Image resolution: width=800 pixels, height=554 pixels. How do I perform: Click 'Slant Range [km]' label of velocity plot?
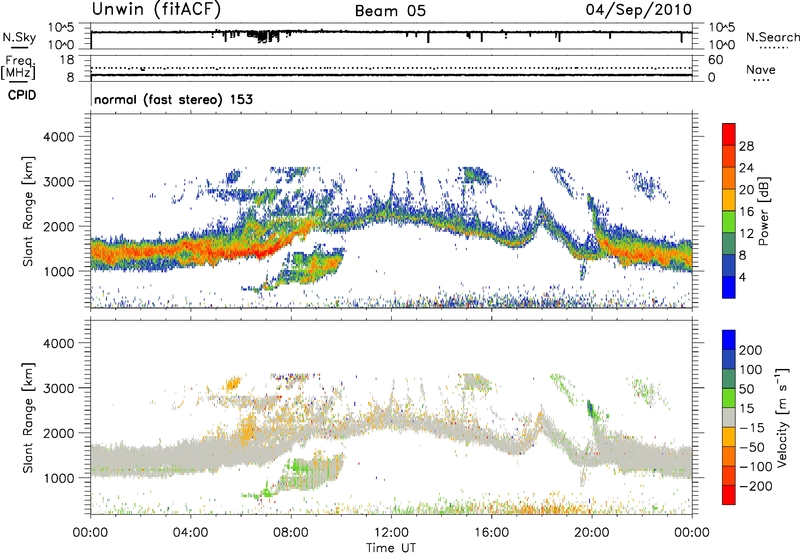tap(28, 418)
